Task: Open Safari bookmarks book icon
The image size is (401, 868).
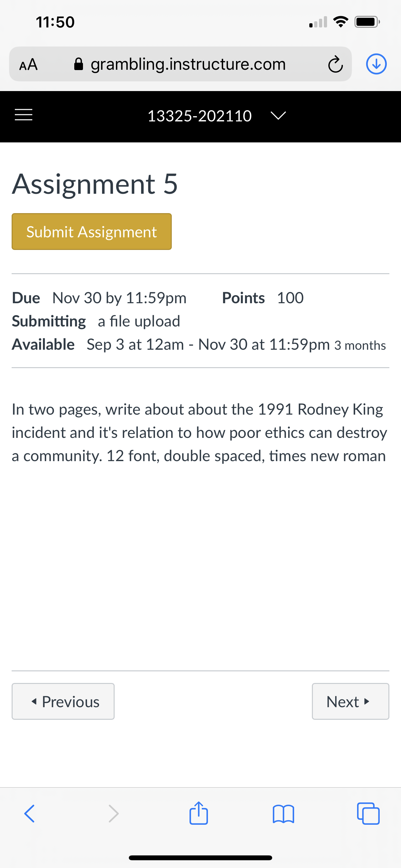Action: pos(283,814)
